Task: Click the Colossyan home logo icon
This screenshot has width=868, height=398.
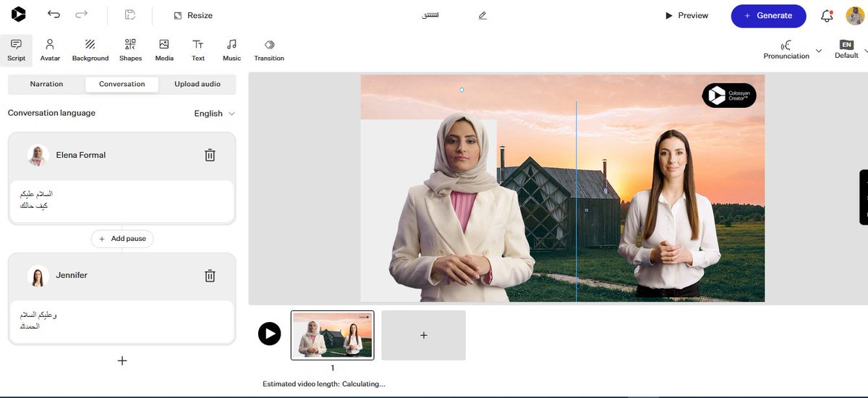Action: click(x=18, y=14)
